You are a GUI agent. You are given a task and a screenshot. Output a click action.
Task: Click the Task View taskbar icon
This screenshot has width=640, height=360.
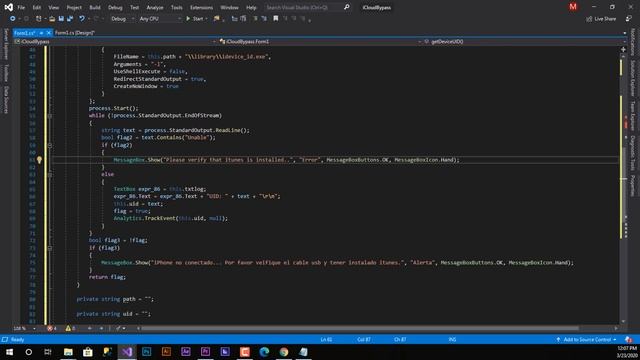pos(48,352)
